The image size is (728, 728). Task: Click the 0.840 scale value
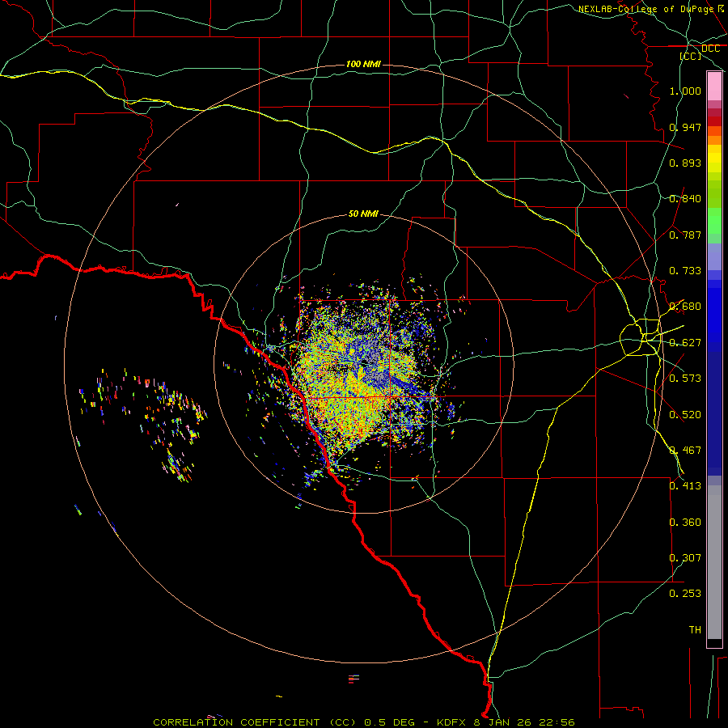pos(685,199)
